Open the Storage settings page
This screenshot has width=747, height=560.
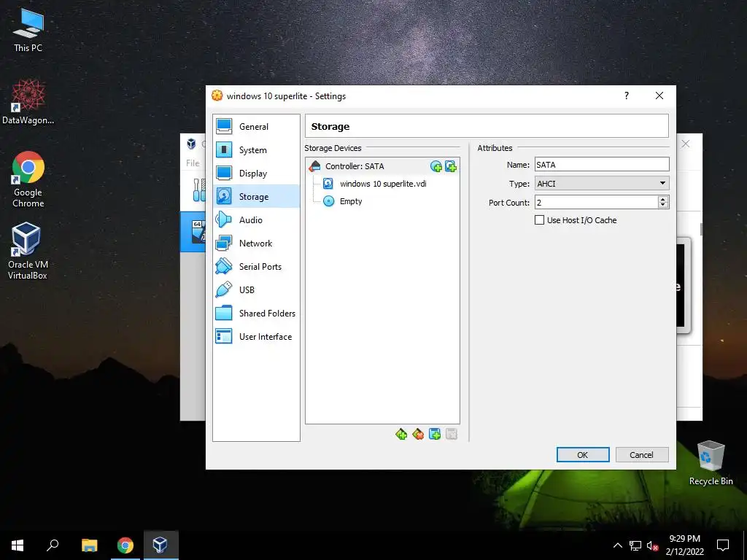coord(256,197)
